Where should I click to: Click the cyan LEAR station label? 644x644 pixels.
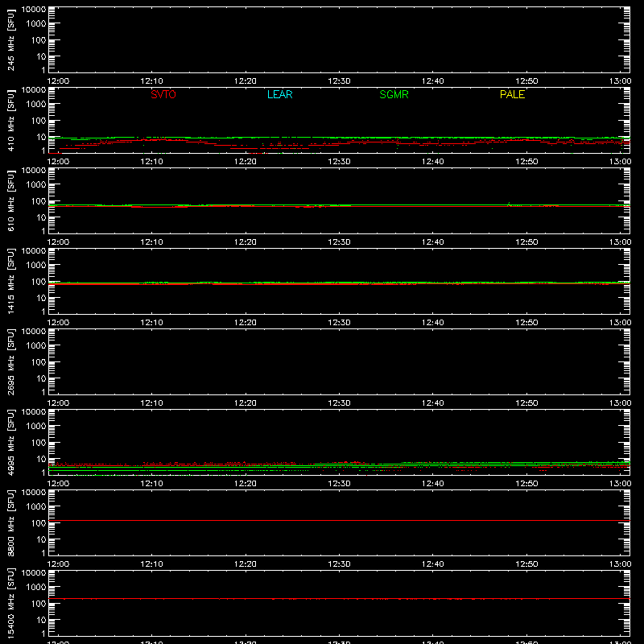(279, 94)
